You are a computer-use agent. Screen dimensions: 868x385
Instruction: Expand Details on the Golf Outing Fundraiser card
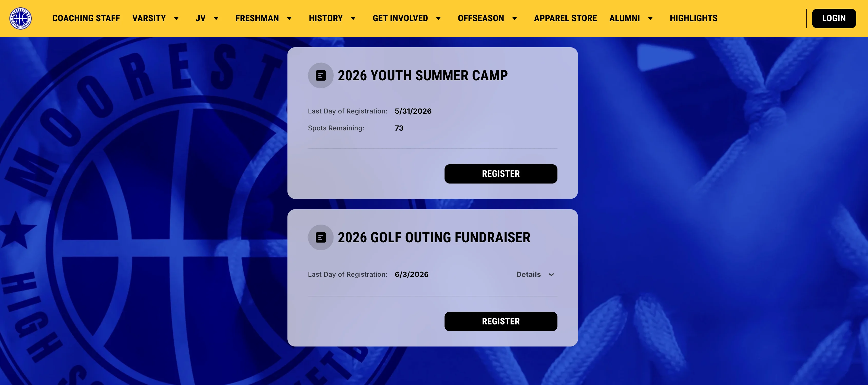(x=535, y=275)
